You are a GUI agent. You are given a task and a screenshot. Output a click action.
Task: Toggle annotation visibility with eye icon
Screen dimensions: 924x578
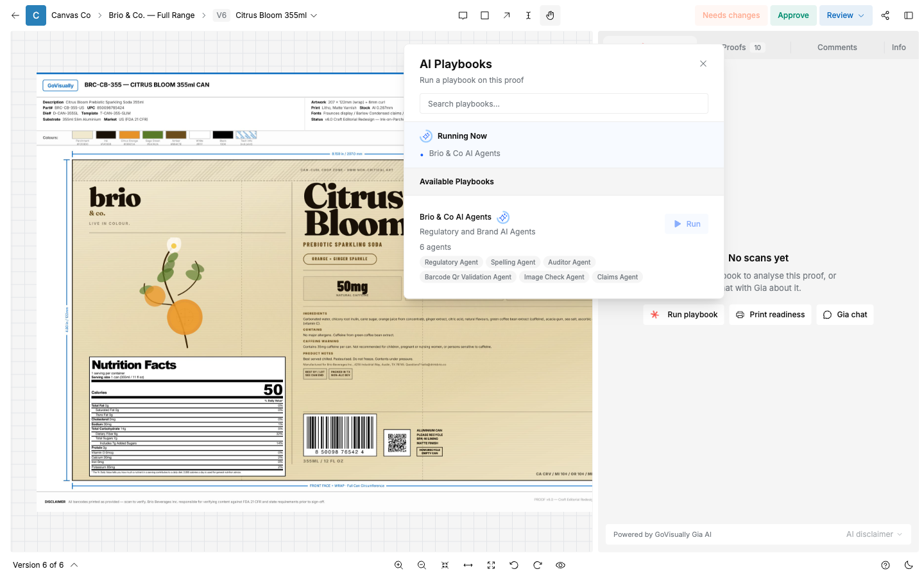click(x=560, y=565)
